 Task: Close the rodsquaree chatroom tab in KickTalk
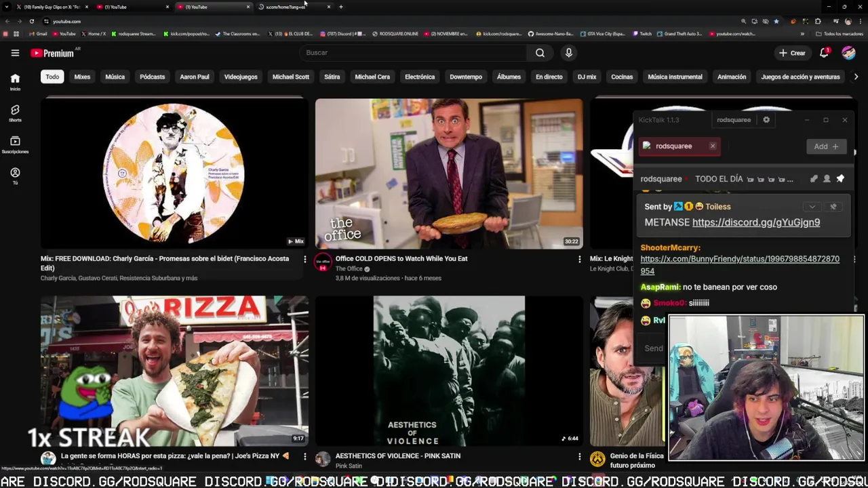[x=713, y=146]
